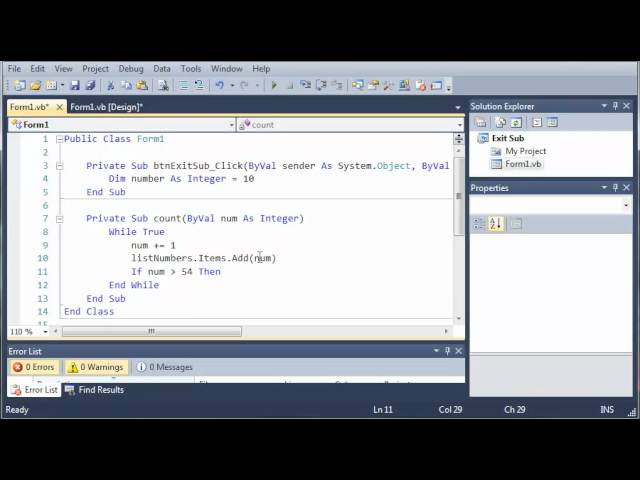Click the Save All toolbar icon
This screenshot has width=640, height=480.
click(x=90, y=86)
